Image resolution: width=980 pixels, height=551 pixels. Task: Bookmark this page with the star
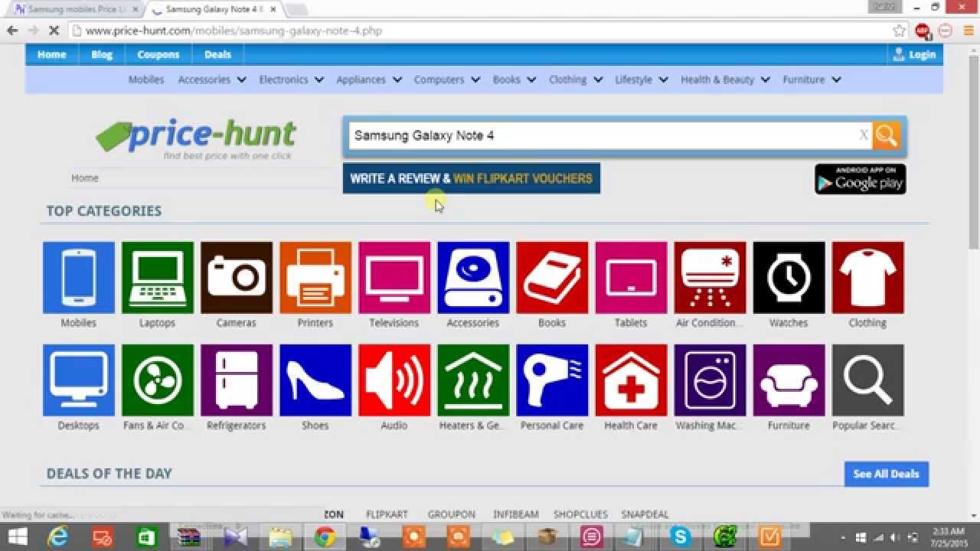[x=899, y=31]
